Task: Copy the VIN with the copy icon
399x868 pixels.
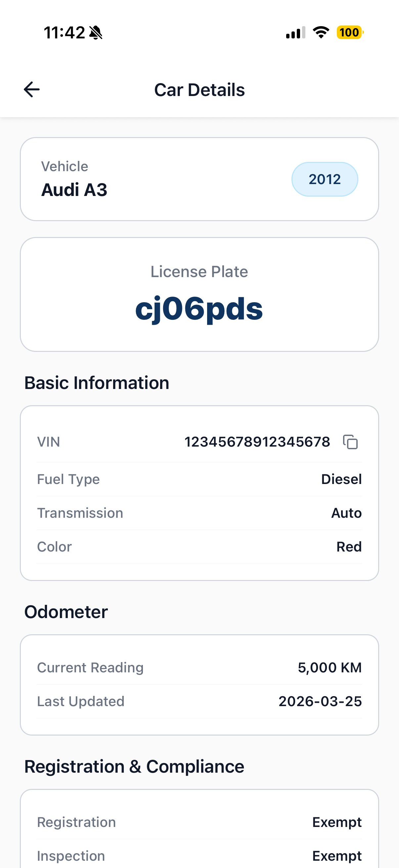Action: click(350, 442)
